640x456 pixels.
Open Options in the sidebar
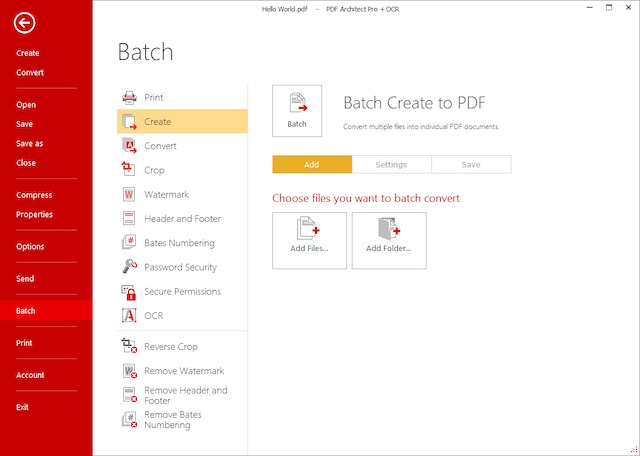coord(30,247)
